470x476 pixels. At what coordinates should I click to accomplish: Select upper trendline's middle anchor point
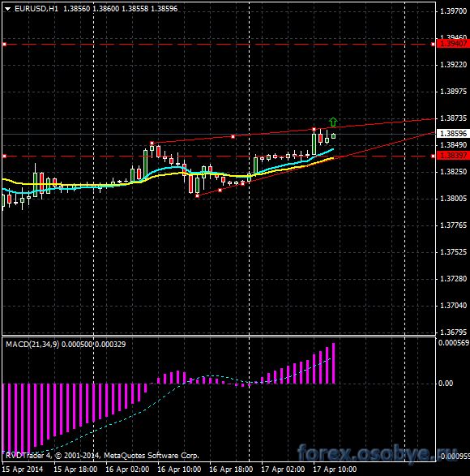pos(233,136)
